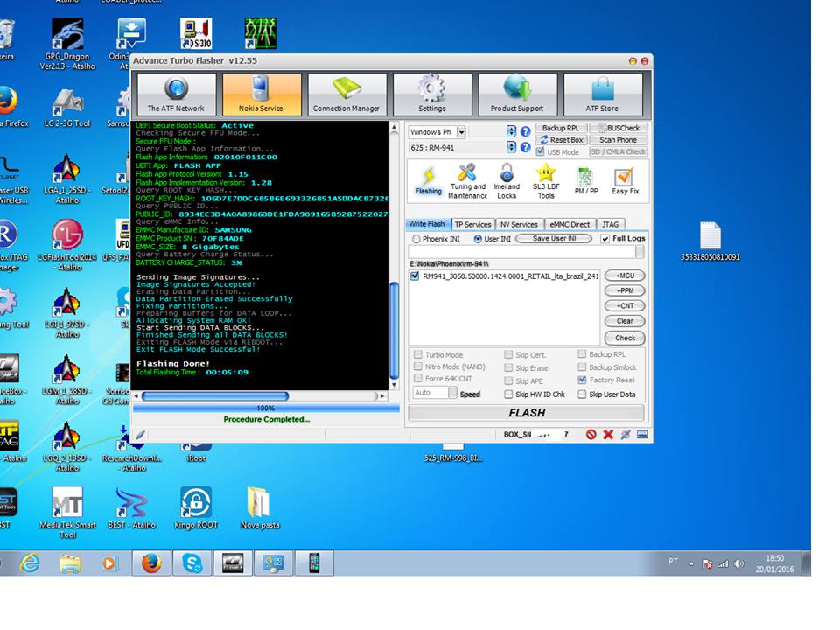Open the PM / PP tool
Image resolution: width=840 pixels, height=630 pixels.
(585, 180)
